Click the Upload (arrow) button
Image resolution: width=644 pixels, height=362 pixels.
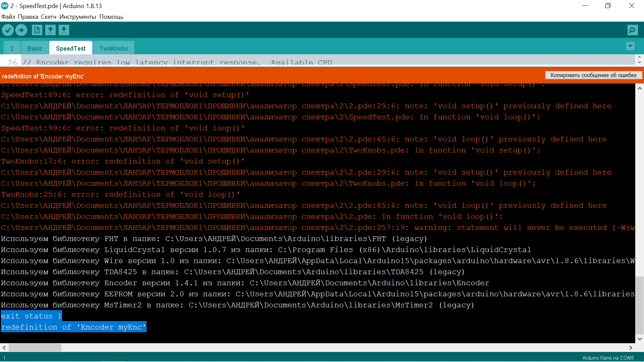pyautogui.click(x=21, y=30)
